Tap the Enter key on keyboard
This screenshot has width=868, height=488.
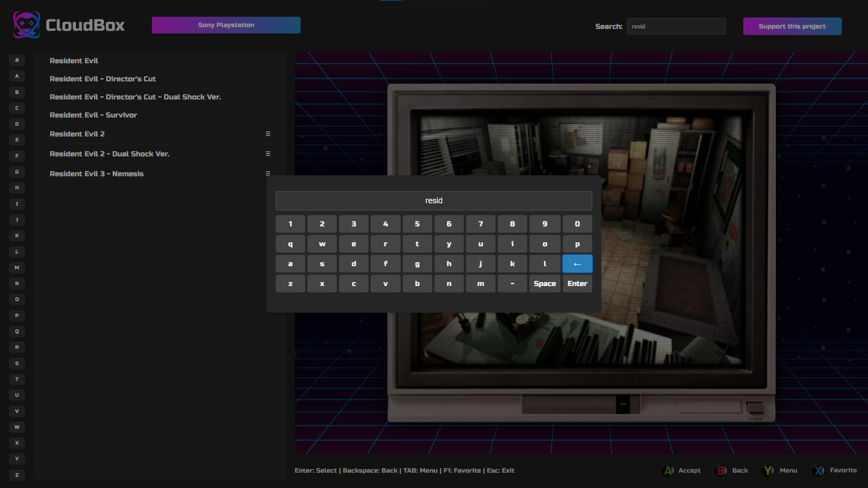[x=577, y=284]
